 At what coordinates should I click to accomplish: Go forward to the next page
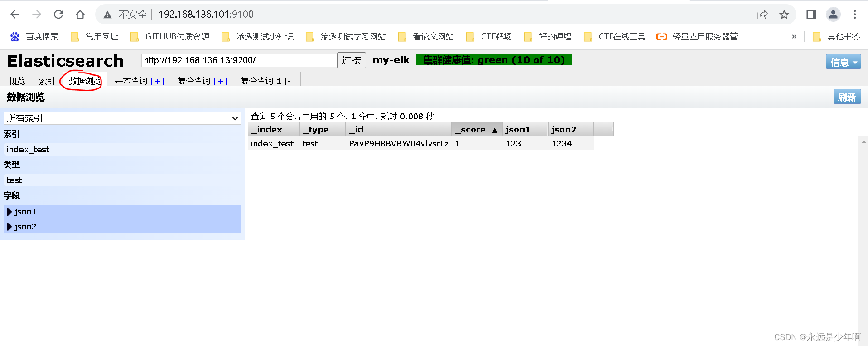37,15
